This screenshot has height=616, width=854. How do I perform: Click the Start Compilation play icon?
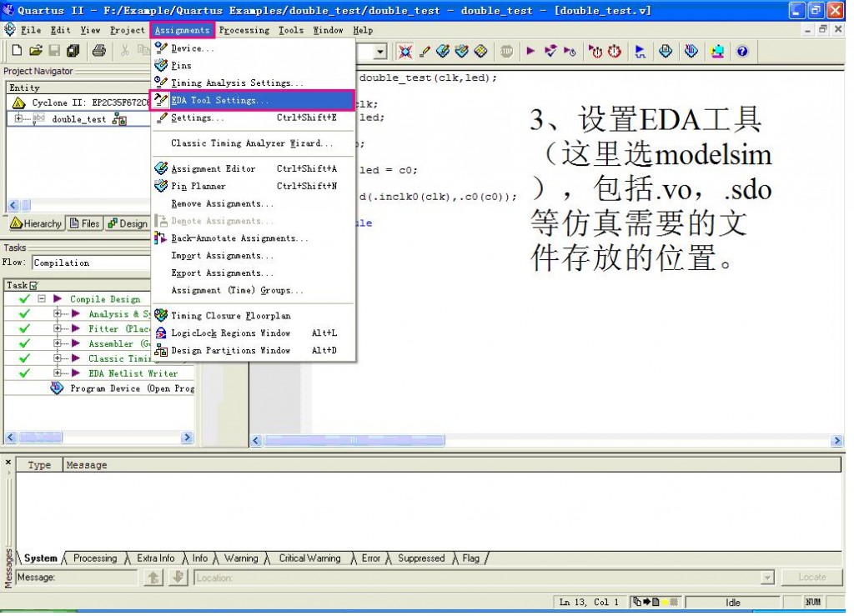(531, 52)
